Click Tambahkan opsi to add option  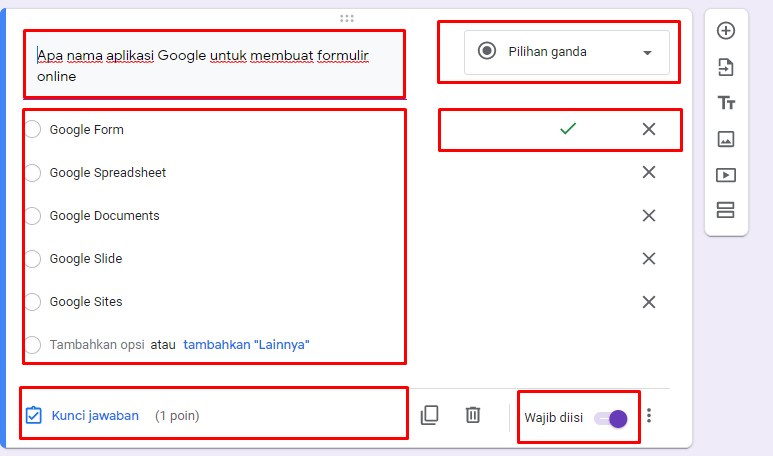click(x=96, y=345)
